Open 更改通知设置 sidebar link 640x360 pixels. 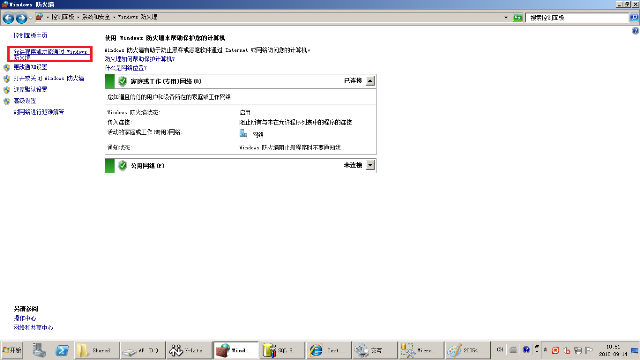pos(30,67)
